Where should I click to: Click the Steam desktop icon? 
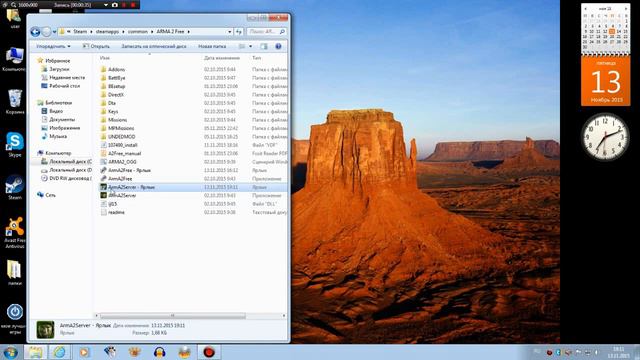coord(15,188)
